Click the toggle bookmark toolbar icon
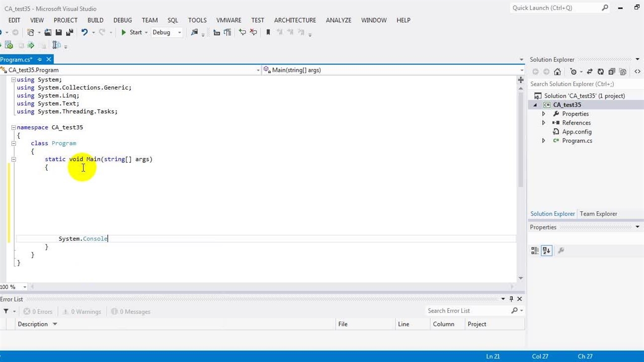The width and height of the screenshot is (644, 362). 268,32
